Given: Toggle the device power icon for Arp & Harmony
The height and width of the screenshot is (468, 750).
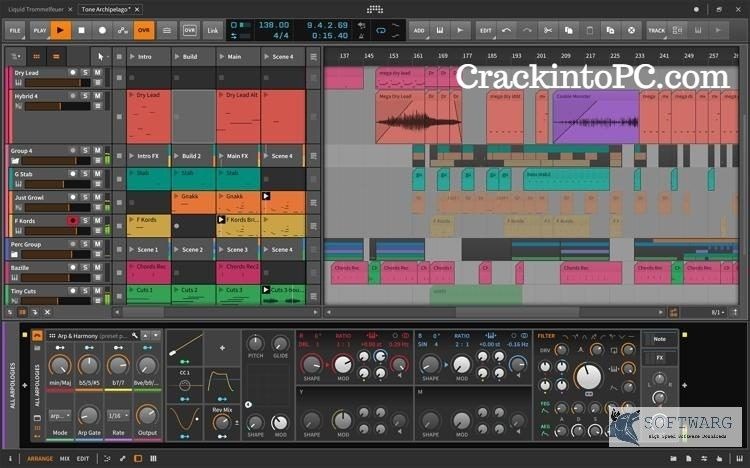Looking at the screenshot, I should click(37, 335).
